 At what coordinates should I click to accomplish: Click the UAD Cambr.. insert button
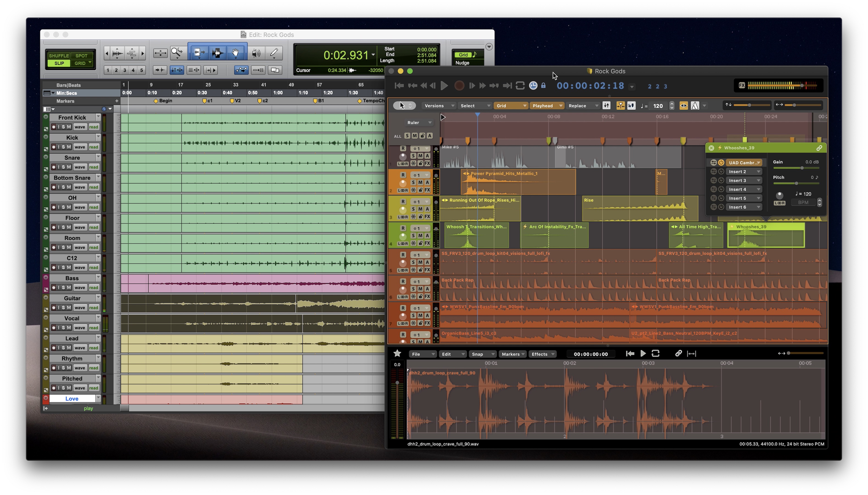coord(743,163)
